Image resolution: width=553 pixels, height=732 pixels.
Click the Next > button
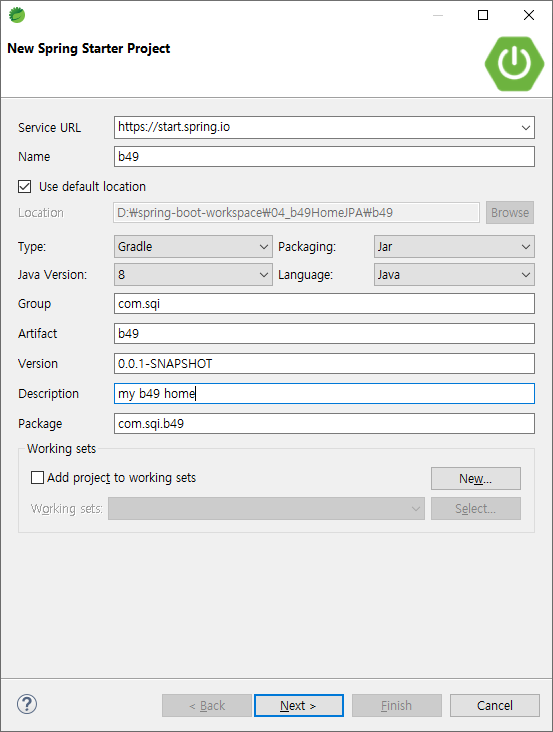pos(299,705)
